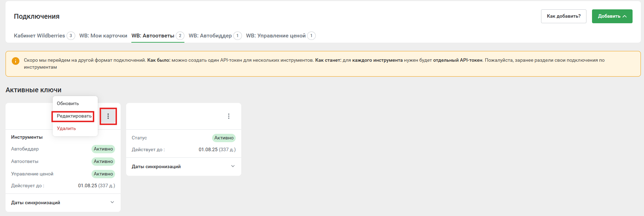Click the Автоответы row label
The width and height of the screenshot is (644, 216).
[x=25, y=162]
